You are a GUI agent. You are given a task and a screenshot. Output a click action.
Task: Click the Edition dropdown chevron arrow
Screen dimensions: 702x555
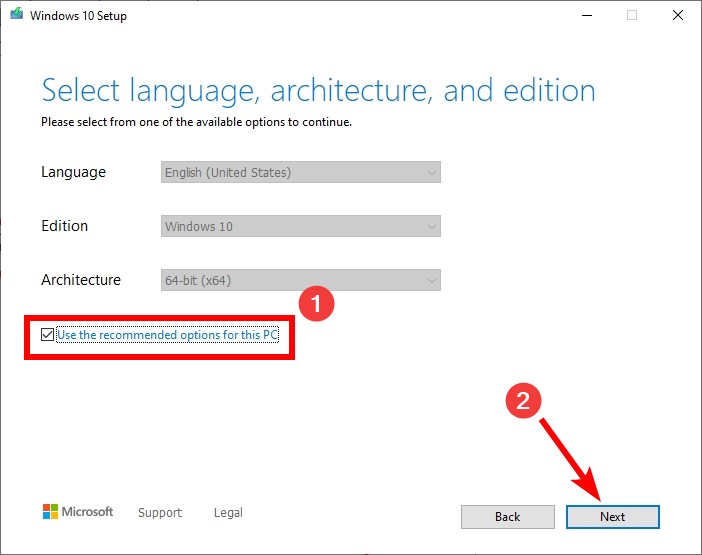coord(432,227)
